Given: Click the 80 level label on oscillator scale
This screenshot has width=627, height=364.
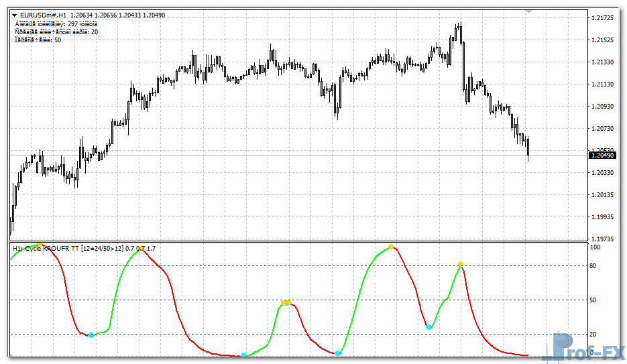Looking at the screenshot, I should coord(593,265).
